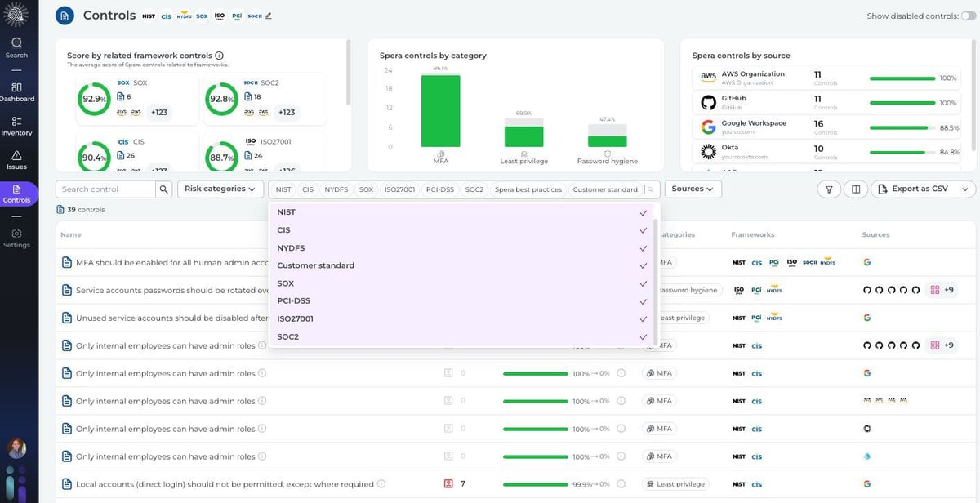
Task: Click the ISO27001 score card at 88.7%
Action: click(x=265, y=153)
